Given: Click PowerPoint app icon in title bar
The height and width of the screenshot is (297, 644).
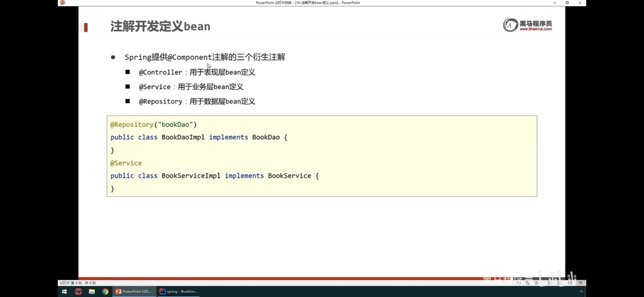Looking at the screenshot, I should tap(63, 3).
